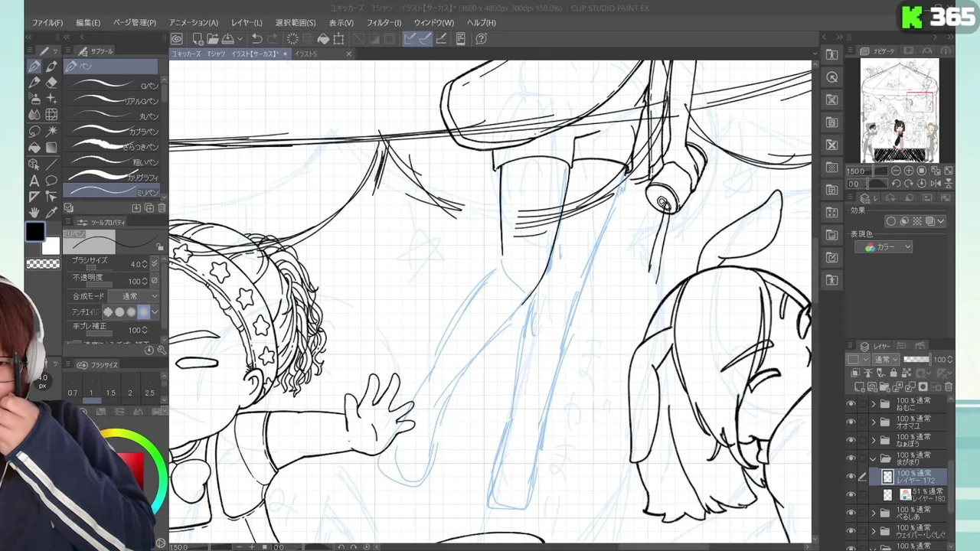Screen dimensions: 980x551
Task: Open the anti-aliasing options dropdown arrow
Action: (x=155, y=312)
